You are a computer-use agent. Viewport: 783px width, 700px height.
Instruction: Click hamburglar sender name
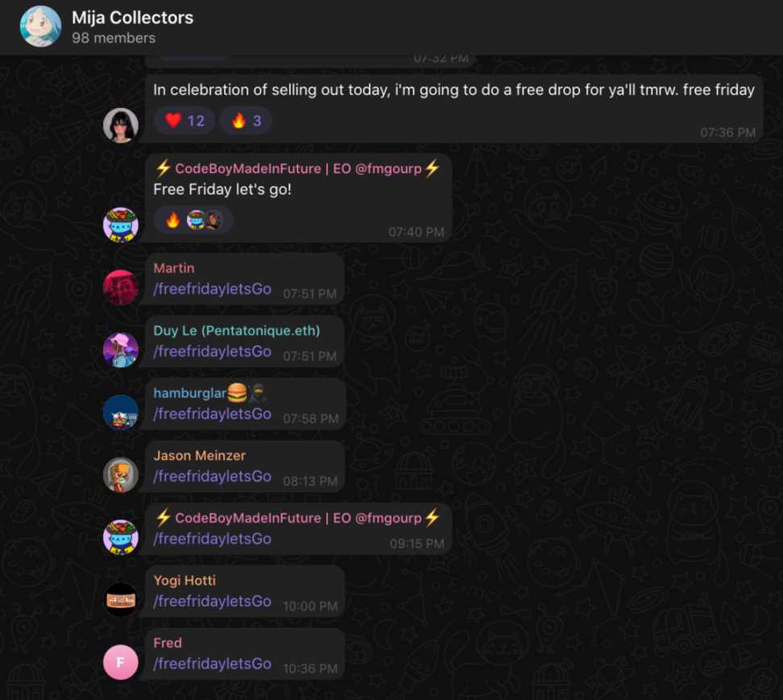190,393
